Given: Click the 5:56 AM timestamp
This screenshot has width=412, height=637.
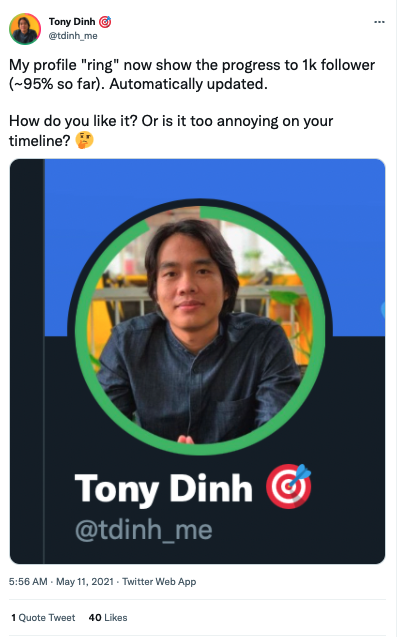Looking at the screenshot, I should click(x=28, y=582).
